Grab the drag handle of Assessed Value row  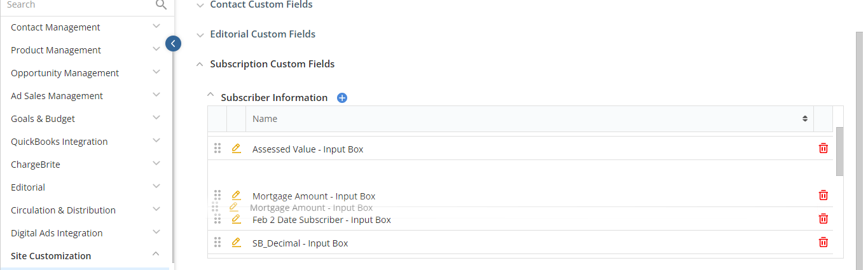tap(217, 149)
